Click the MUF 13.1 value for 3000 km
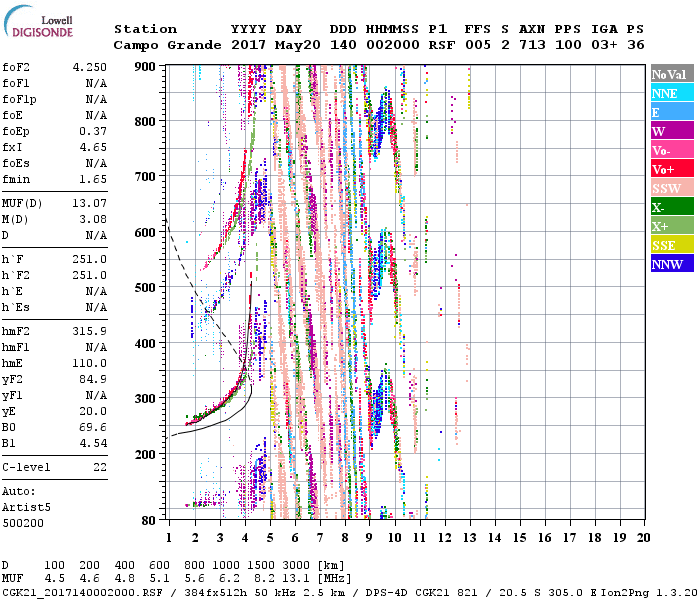 pos(295,579)
